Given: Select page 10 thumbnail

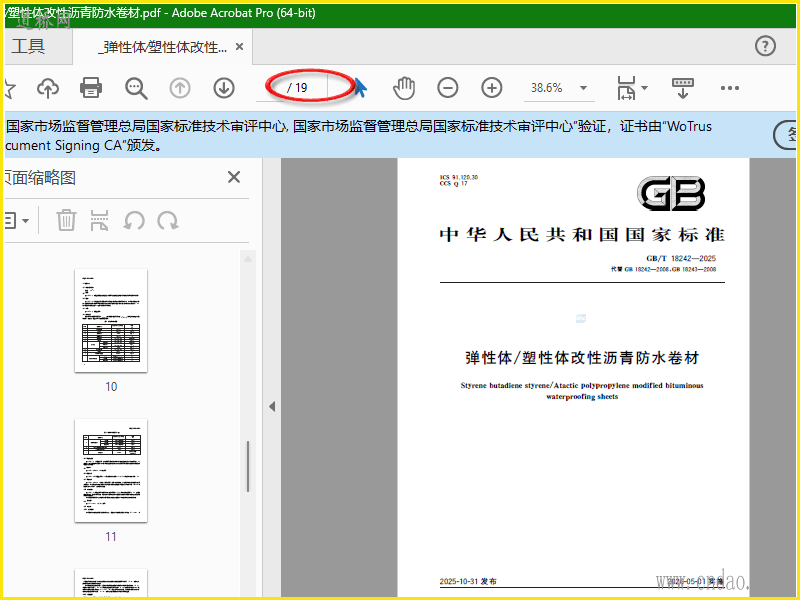Looking at the screenshot, I should pyautogui.click(x=111, y=320).
